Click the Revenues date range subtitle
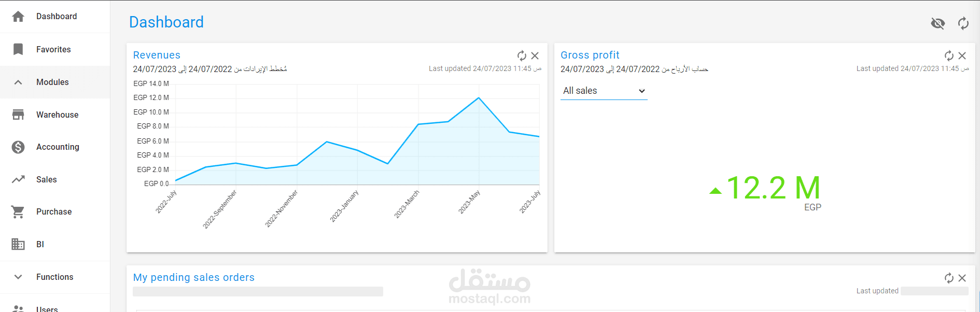980x312 pixels. click(210, 69)
